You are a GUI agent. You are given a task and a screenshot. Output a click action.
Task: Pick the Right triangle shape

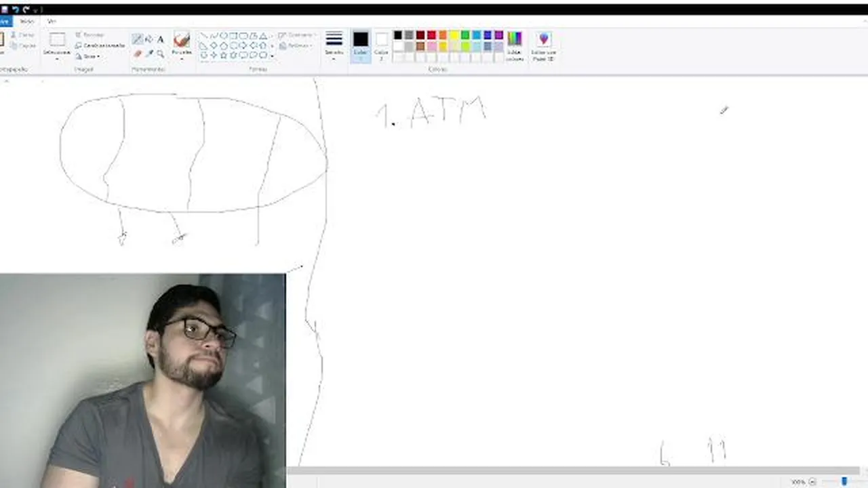click(203, 45)
